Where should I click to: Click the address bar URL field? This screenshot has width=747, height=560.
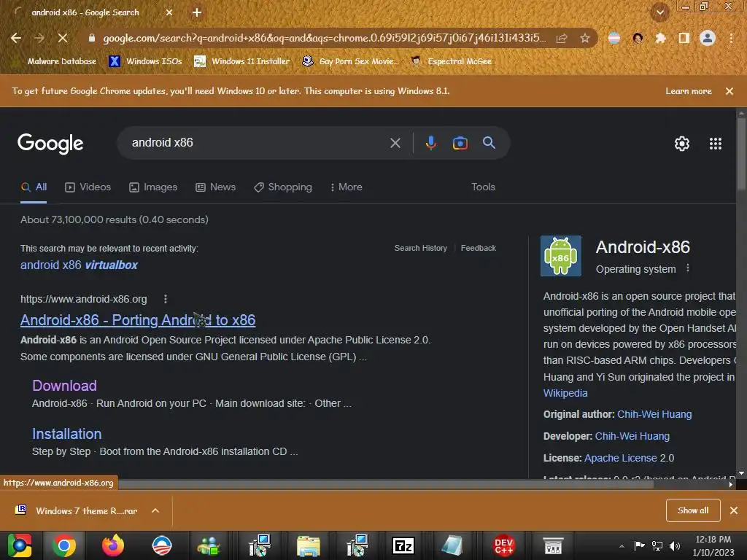coord(324,38)
